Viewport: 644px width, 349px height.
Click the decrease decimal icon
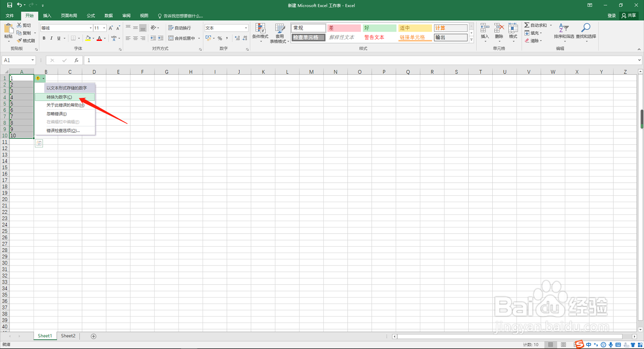click(245, 38)
